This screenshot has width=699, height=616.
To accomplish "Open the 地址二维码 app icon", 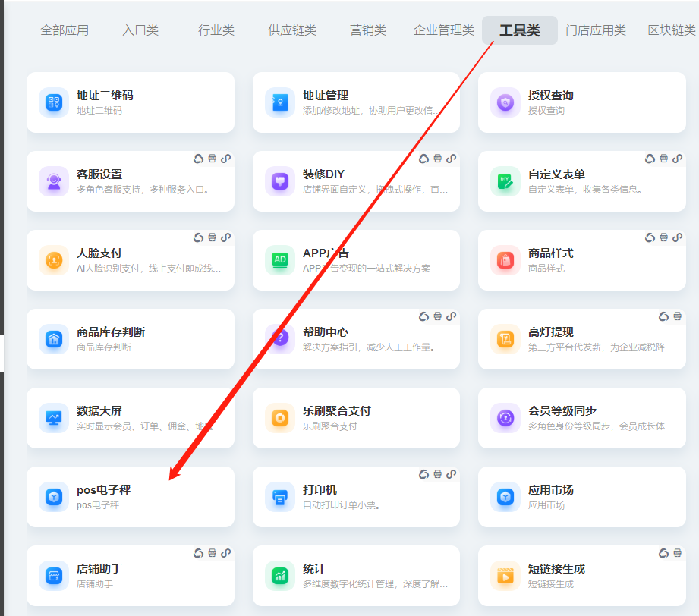I will click(x=54, y=102).
